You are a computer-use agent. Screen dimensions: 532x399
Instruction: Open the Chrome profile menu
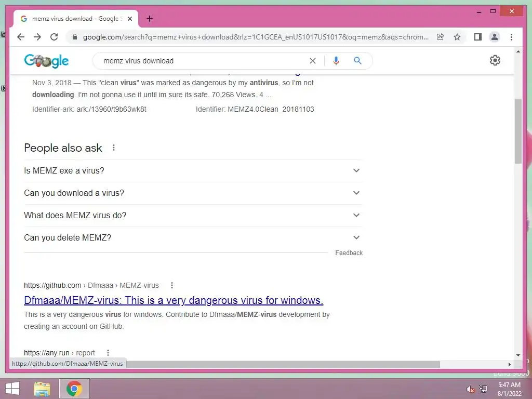tap(495, 37)
